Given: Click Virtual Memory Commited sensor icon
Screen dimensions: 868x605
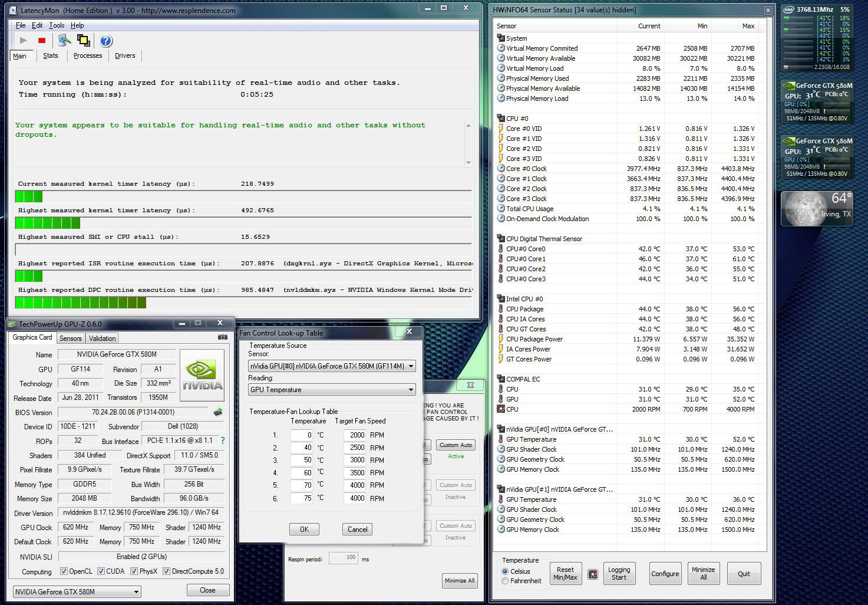Looking at the screenshot, I should click(501, 48).
